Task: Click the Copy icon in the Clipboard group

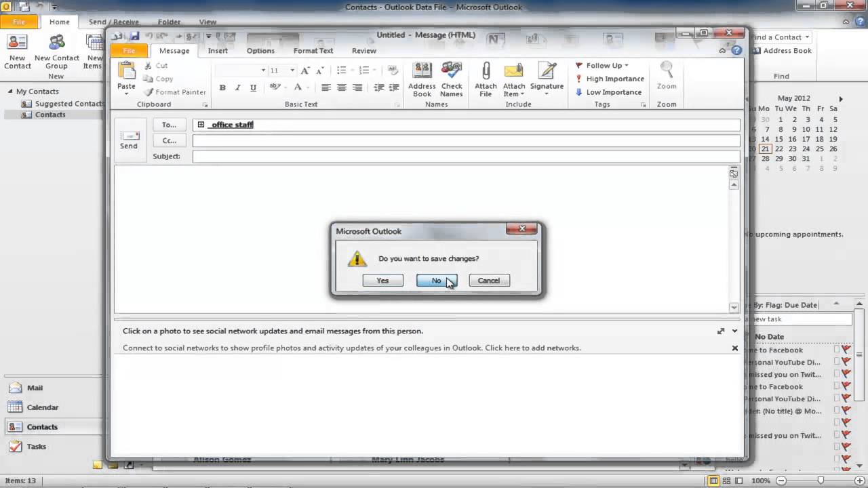Action: (x=148, y=79)
